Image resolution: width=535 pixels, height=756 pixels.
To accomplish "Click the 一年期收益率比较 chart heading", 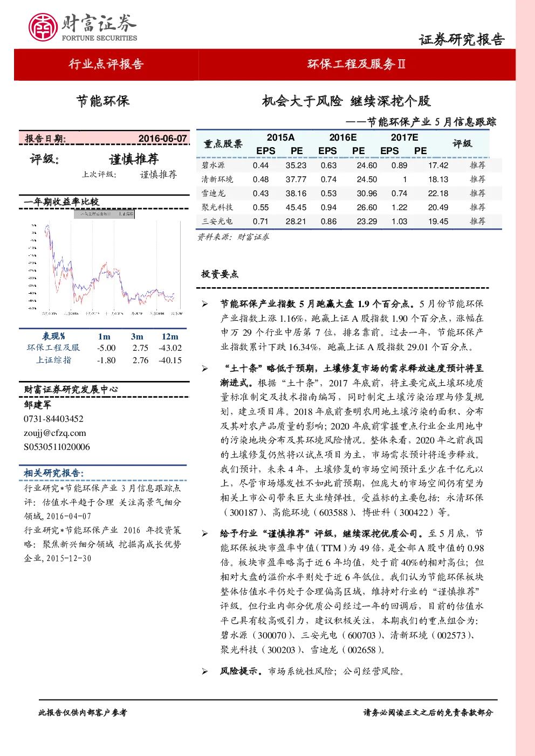I will (61, 202).
